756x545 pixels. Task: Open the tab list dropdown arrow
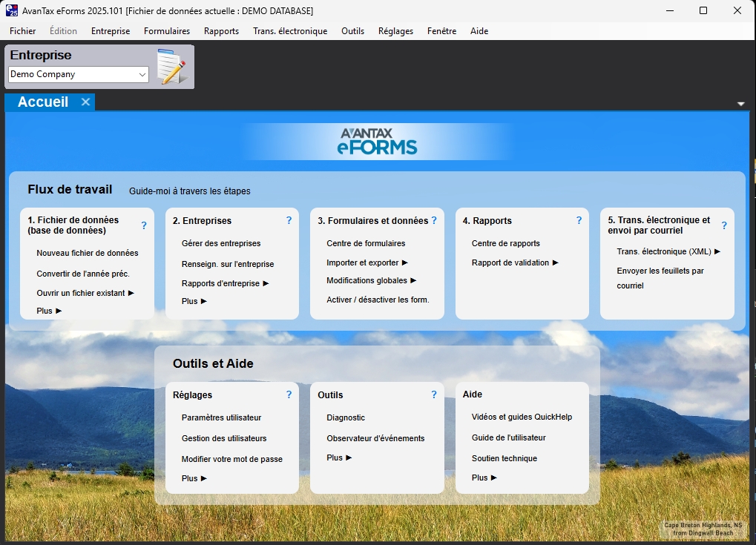[741, 104]
